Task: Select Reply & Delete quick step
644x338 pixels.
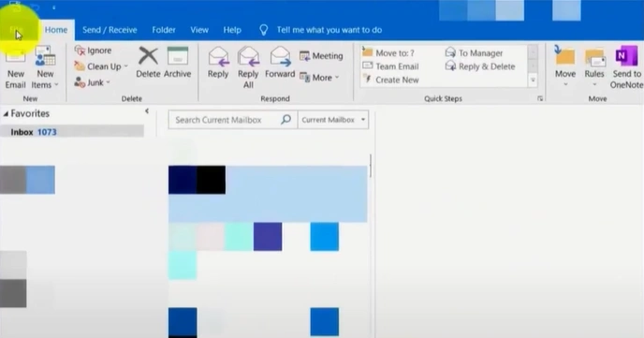Action: 480,66
